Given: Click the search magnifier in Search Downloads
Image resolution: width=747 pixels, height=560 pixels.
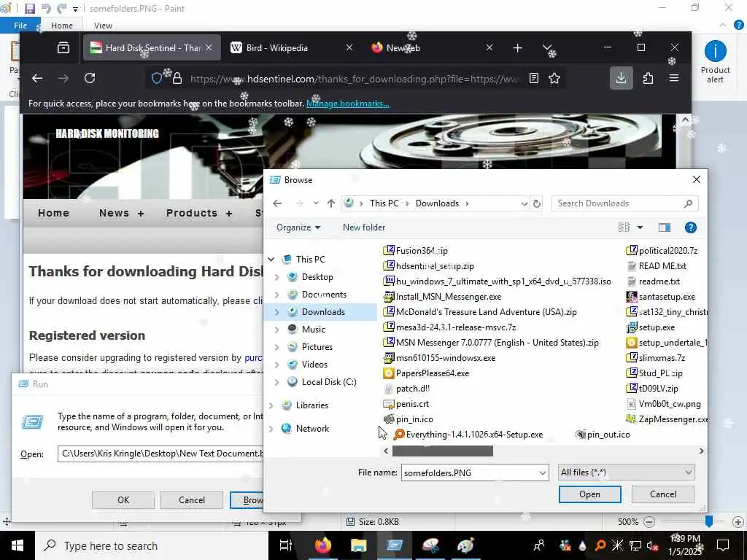Looking at the screenshot, I should 688,204.
